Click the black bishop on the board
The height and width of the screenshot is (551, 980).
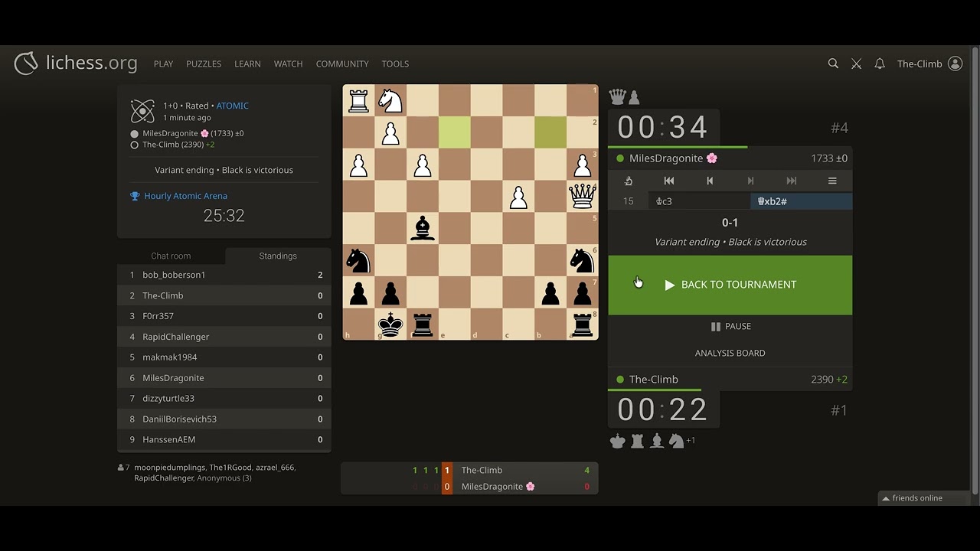(x=423, y=229)
